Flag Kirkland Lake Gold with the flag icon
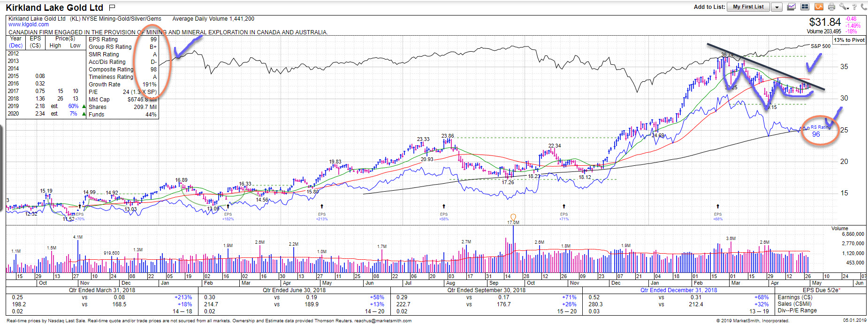The image size is (868, 326). pos(112,8)
